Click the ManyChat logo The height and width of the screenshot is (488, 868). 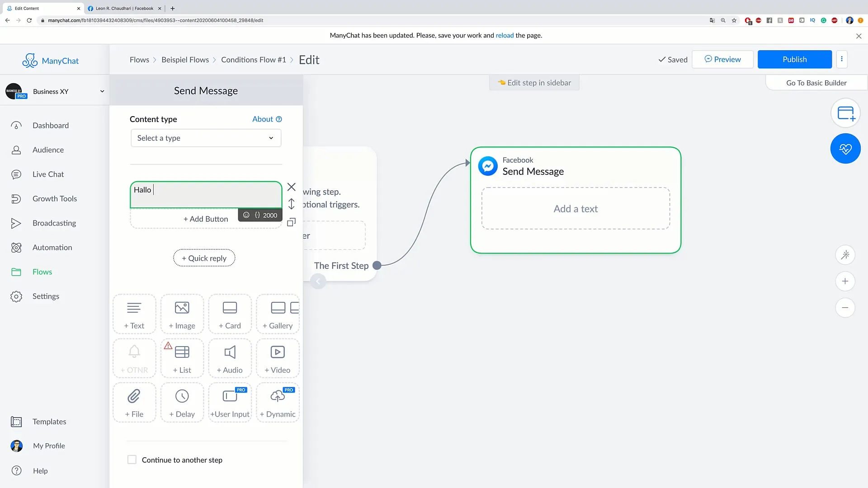tap(51, 61)
